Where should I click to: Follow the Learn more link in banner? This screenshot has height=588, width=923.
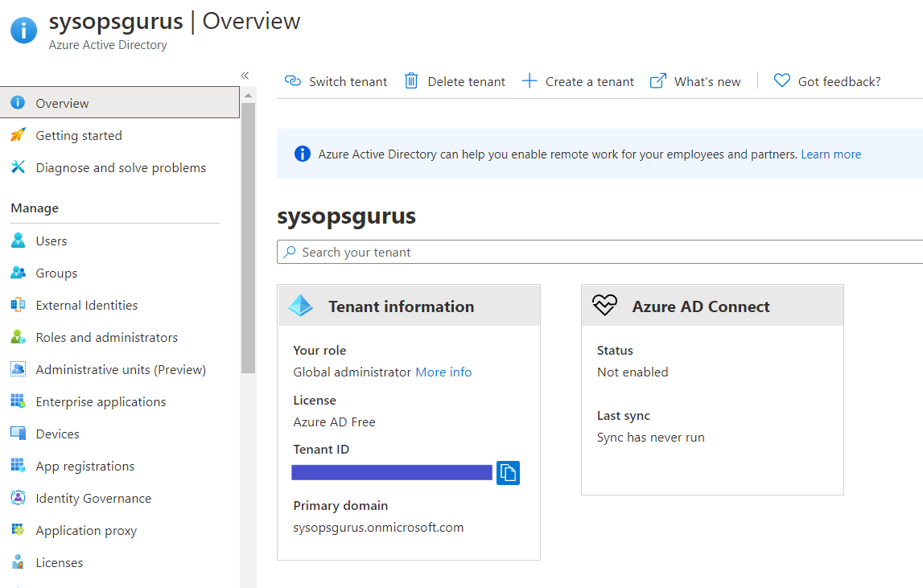click(x=830, y=154)
